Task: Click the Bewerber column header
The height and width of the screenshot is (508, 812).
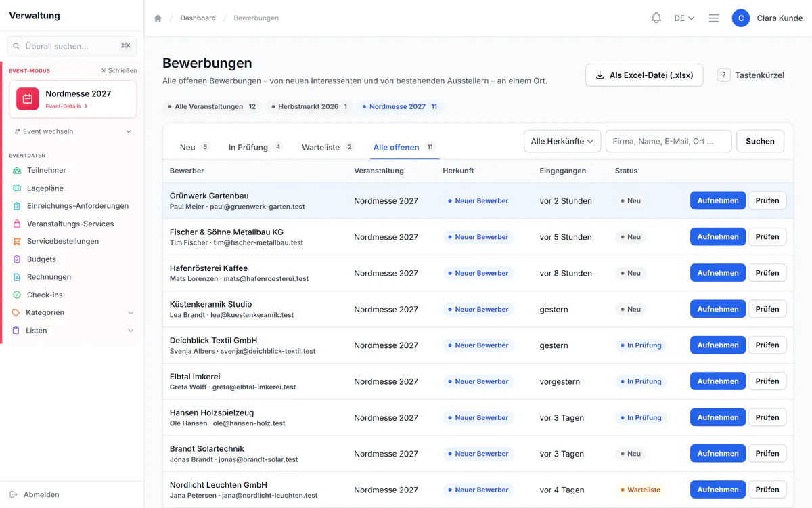Action: pyautogui.click(x=187, y=171)
